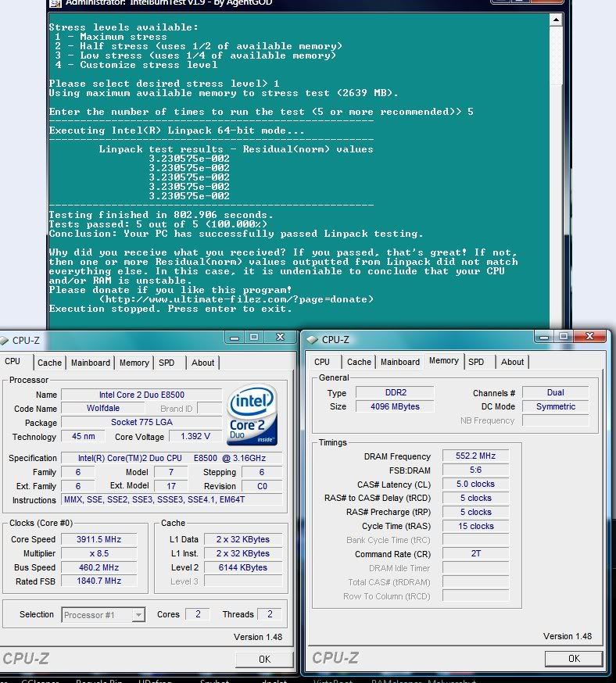The height and width of the screenshot is (683, 616).
Task: Click the memory Type value 'DDR2'
Action: [395, 392]
